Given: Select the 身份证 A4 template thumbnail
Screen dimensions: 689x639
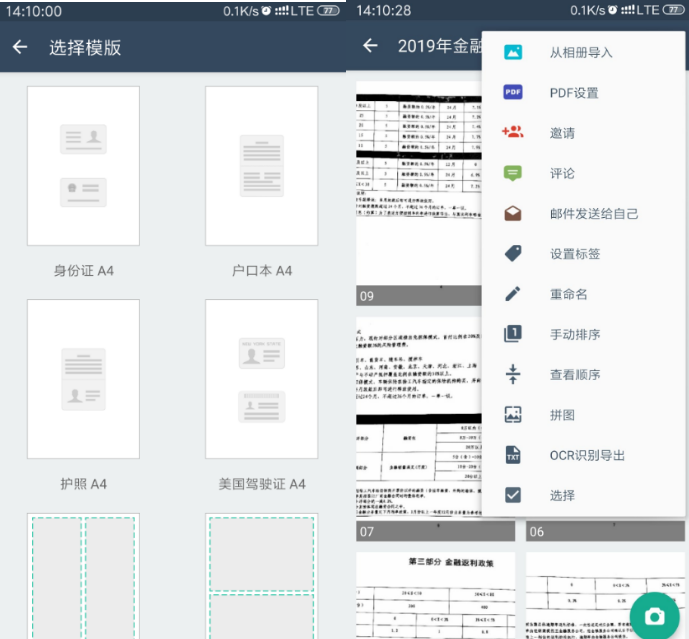Looking at the screenshot, I should [x=83, y=166].
